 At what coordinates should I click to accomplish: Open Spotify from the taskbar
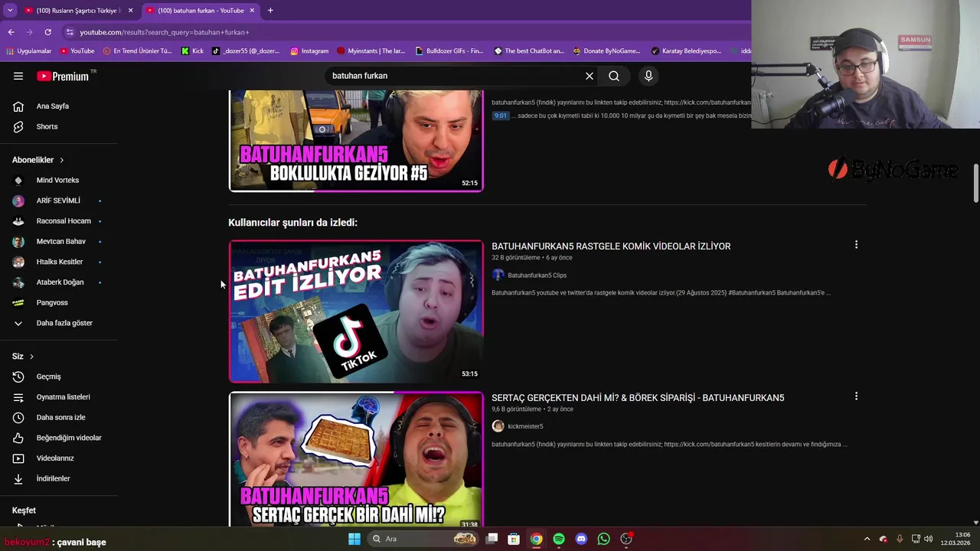click(559, 539)
